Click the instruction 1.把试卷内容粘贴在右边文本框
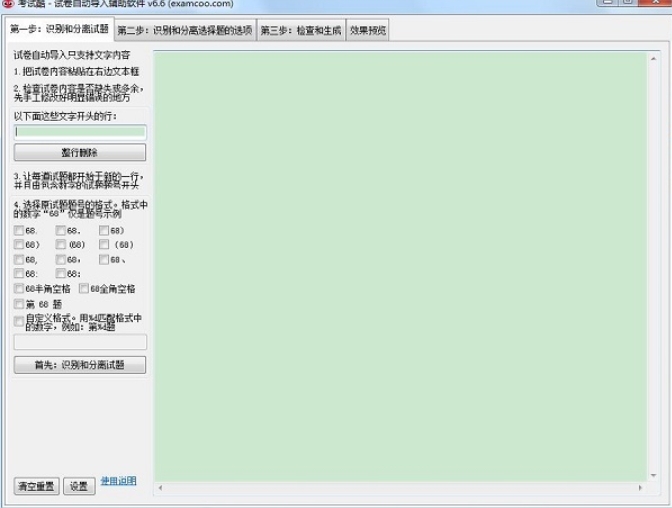Viewport: 672px width, 508px height. pos(76,72)
